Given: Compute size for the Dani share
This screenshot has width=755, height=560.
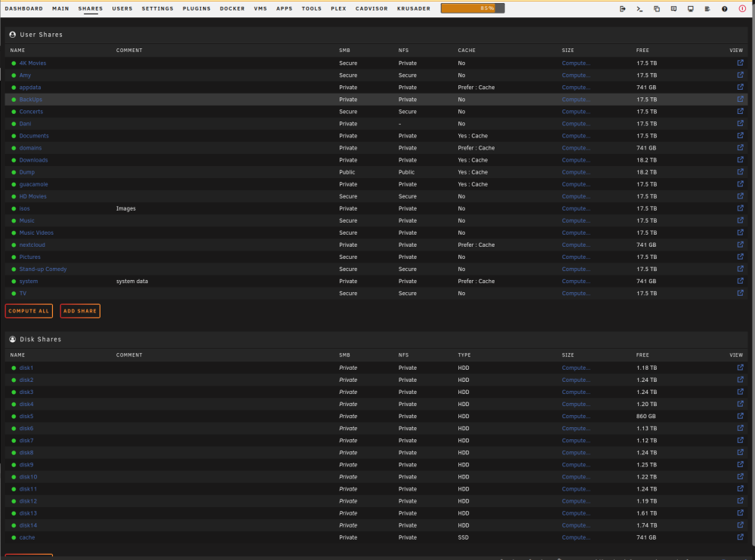Looking at the screenshot, I should tap(576, 124).
